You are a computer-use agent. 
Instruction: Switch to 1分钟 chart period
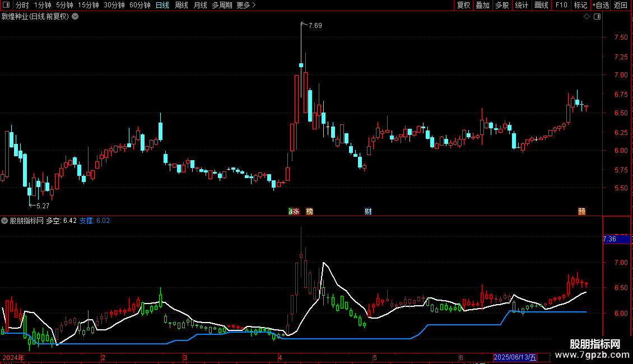click(x=43, y=5)
